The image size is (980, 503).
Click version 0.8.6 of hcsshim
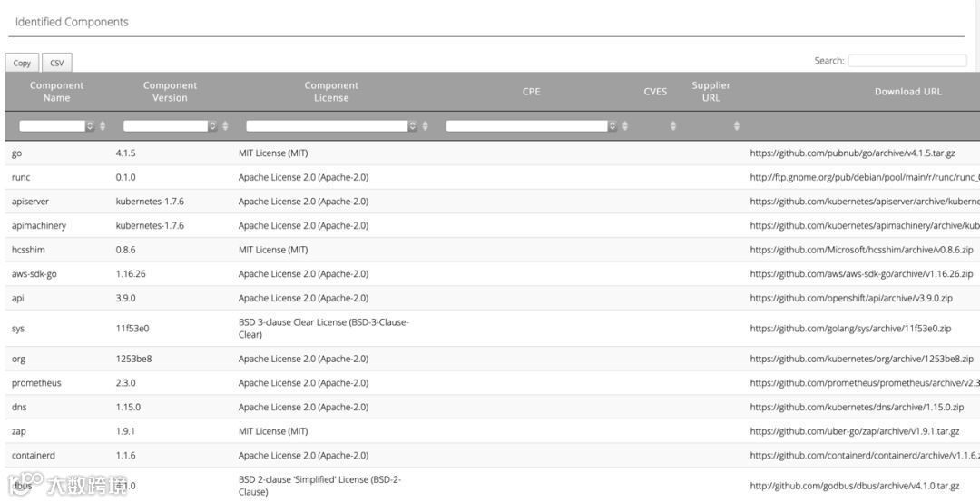coord(125,250)
